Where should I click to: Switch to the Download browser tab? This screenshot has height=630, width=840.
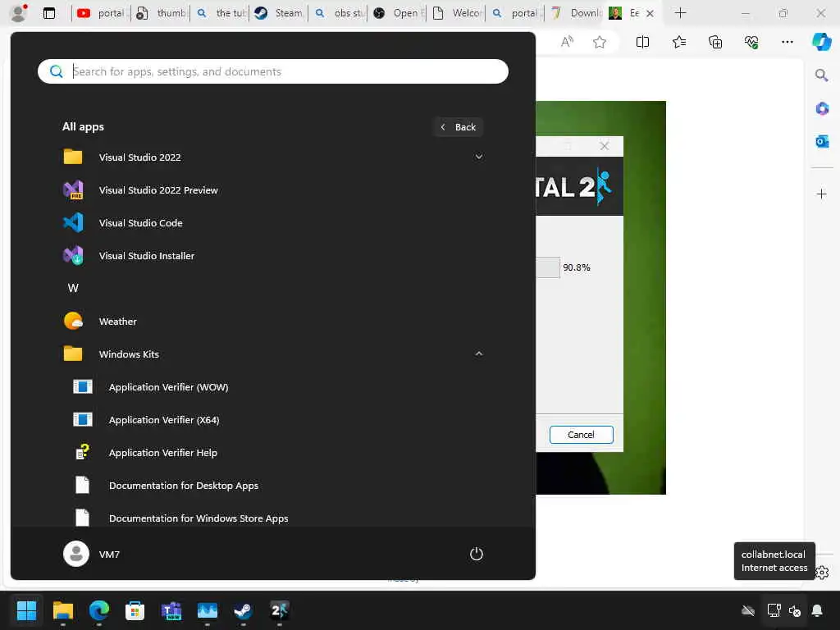click(x=573, y=13)
